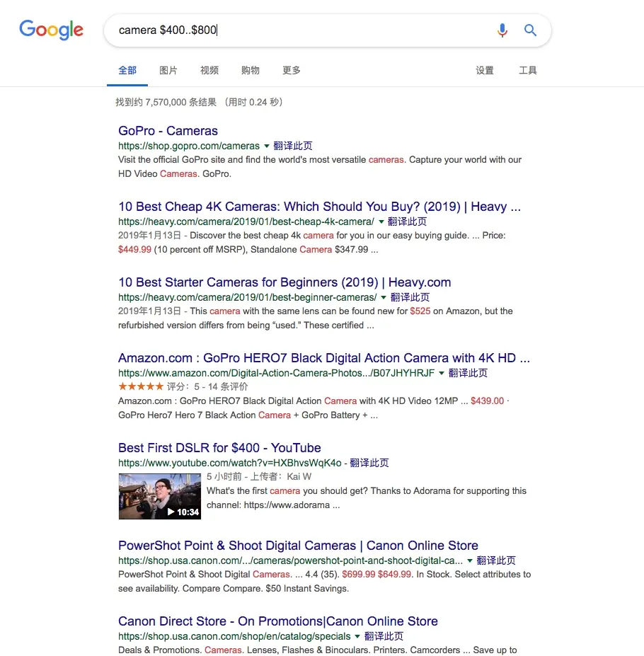
Task: Open PowerShot Point & Shoot Canon result
Action: (298, 545)
